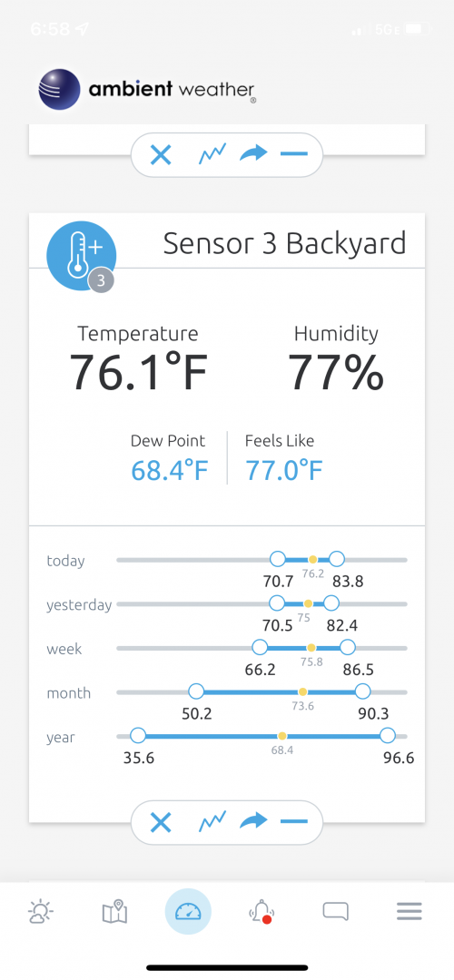Share the Sensor 3 Backyard tile

tap(253, 822)
